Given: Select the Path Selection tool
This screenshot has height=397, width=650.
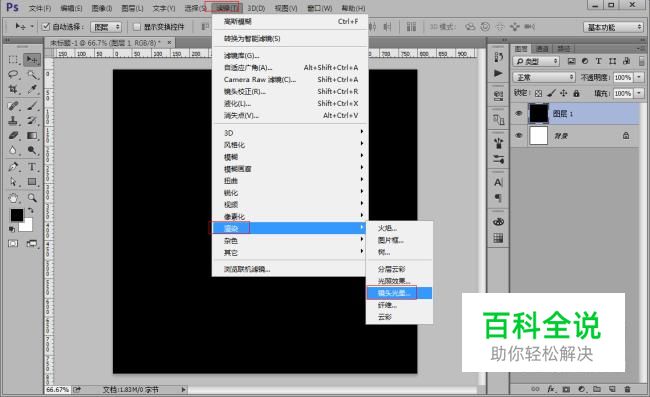Looking at the screenshot, I should [13, 182].
